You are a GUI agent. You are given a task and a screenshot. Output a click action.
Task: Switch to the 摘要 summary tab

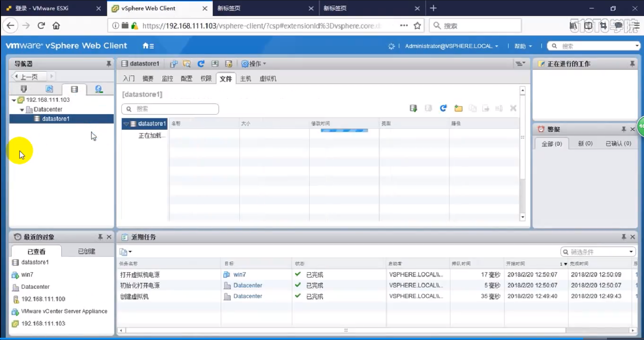point(148,79)
